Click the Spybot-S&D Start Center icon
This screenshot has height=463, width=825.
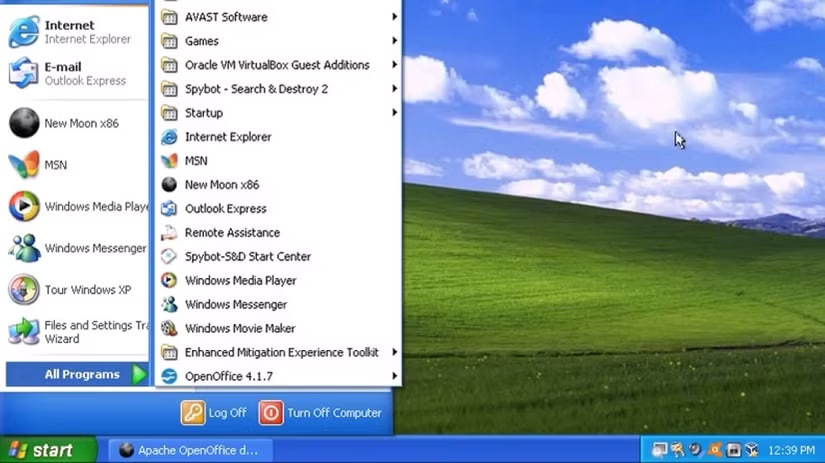point(169,256)
